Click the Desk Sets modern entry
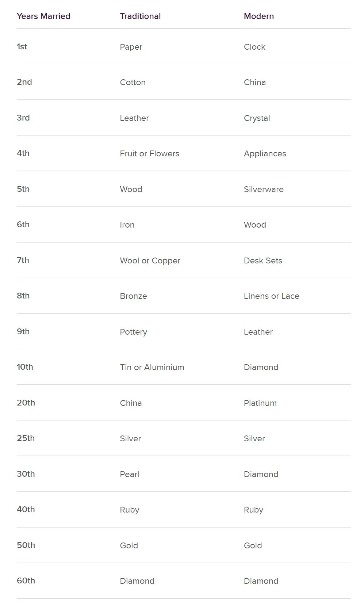Screen dimensions: 364x609 pyautogui.click(x=263, y=260)
